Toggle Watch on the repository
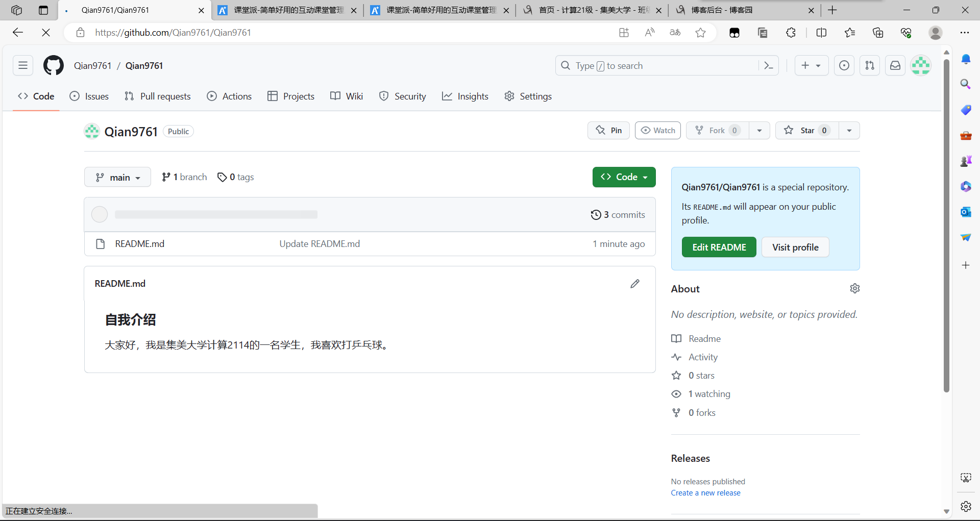The height and width of the screenshot is (521, 980). (658, 131)
